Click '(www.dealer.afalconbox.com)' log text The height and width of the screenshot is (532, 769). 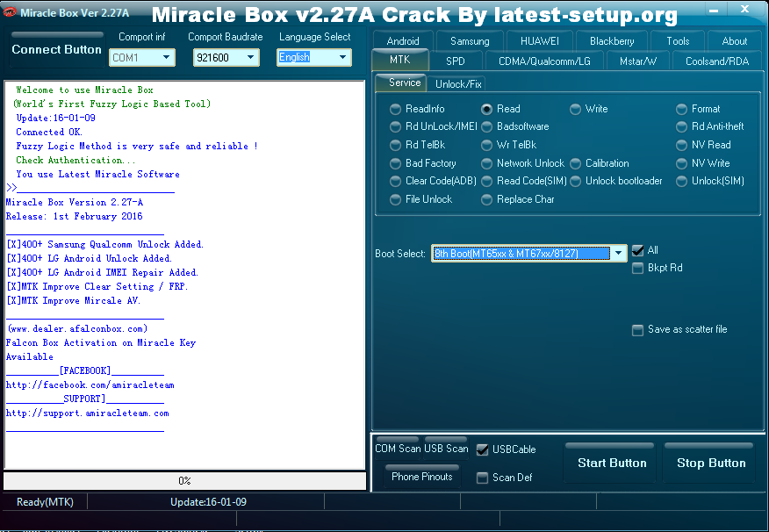point(77,328)
